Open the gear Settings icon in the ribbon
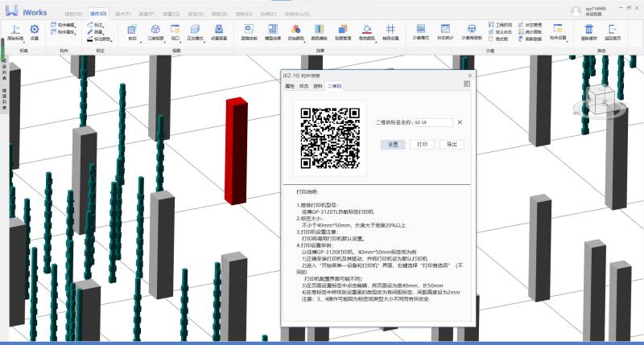Screen dimensions: 644x345 35,30
